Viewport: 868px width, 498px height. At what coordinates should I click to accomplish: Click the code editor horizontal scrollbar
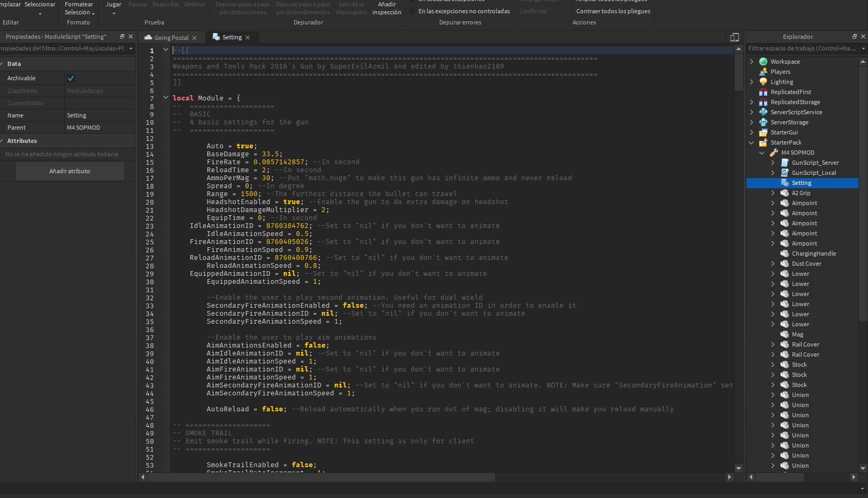tap(321, 477)
